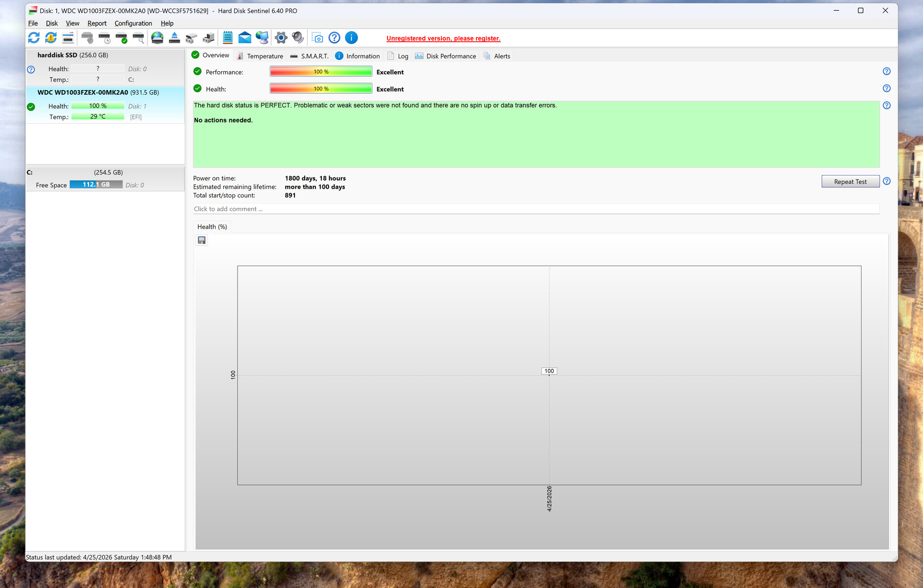Click the WDC disk Temp 29 °C bar
This screenshot has width=923, height=588.
tap(98, 116)
